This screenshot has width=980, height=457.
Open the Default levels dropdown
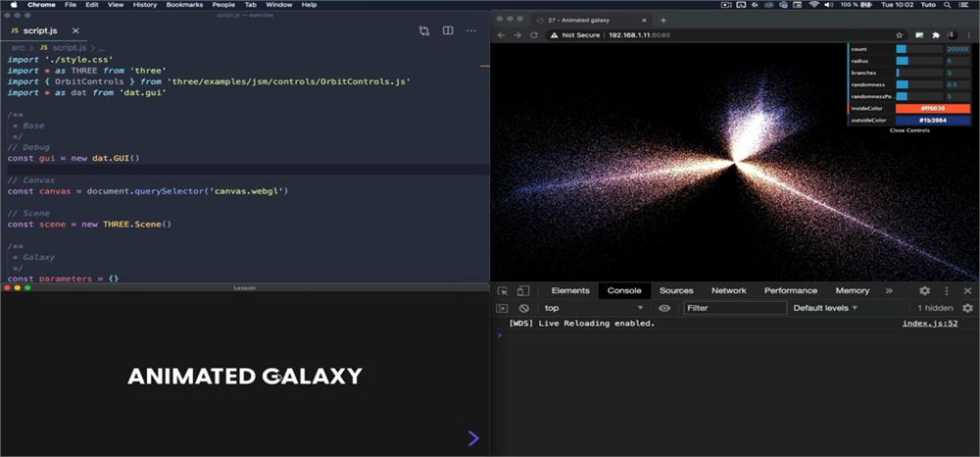point(825,308)
